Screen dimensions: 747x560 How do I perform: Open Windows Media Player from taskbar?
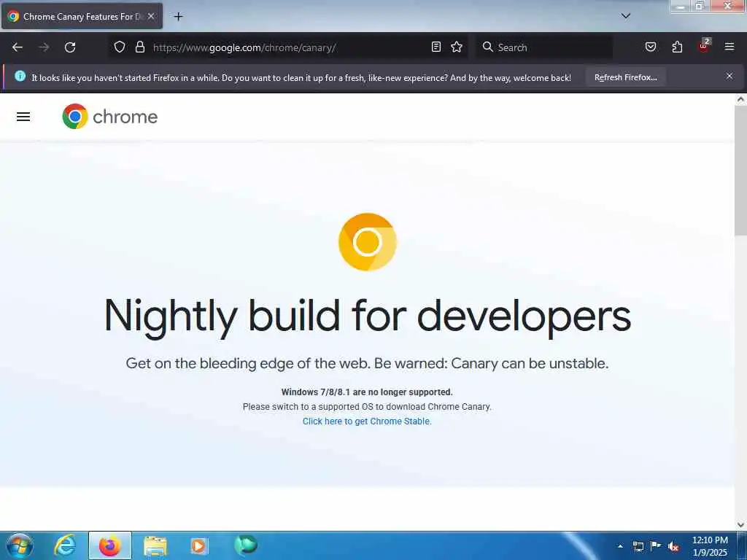[x=199, y=545]
